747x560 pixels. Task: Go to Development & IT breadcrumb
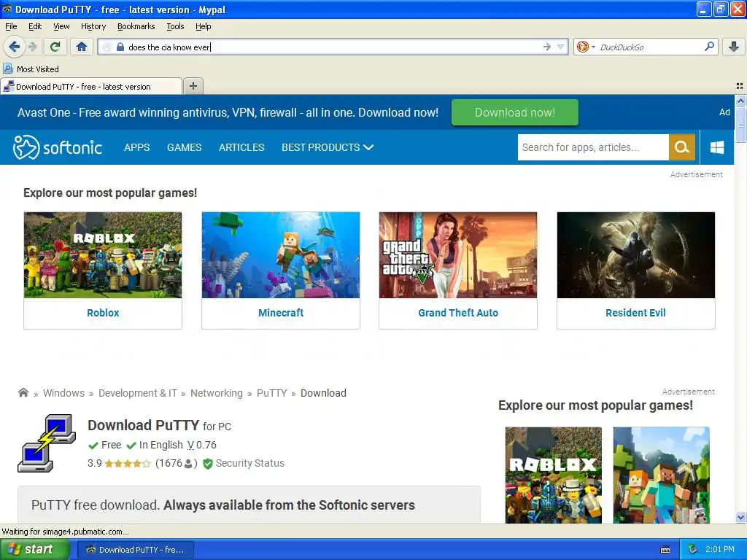[x=138, y=393]
